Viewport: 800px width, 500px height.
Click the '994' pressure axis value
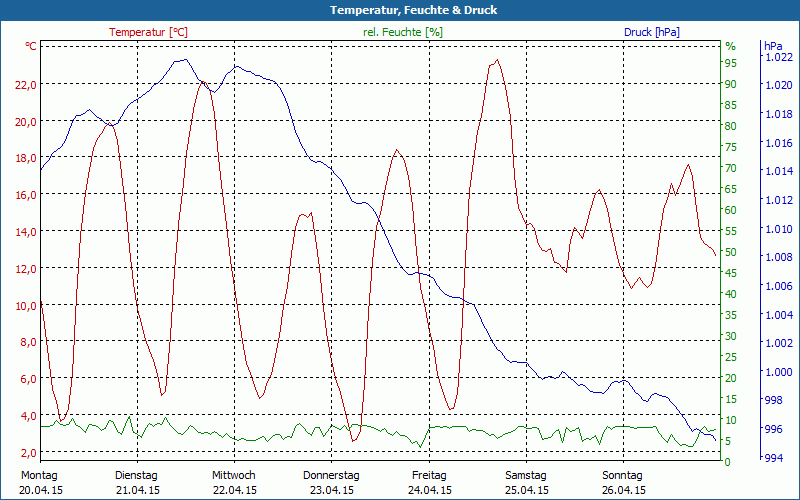(x=772, y=459)
